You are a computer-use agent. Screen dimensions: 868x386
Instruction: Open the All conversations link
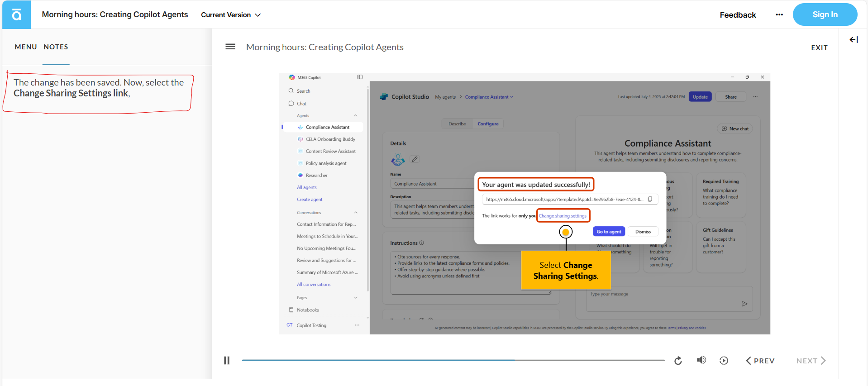coord(314,285)
